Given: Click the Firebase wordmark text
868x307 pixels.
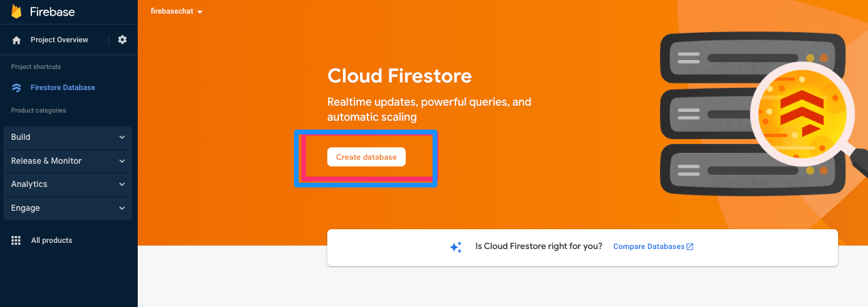Looking at the screenshot, I should pos(53,12).
